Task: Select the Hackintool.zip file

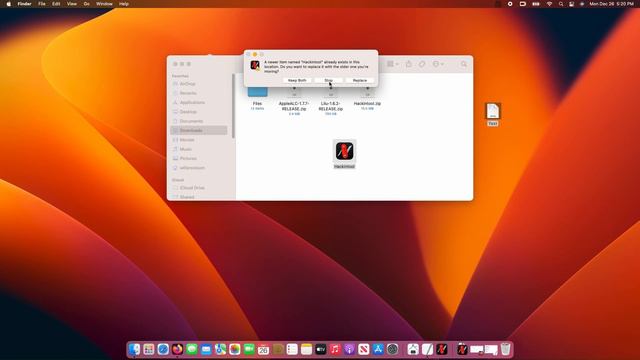Action: click(367, 104)
